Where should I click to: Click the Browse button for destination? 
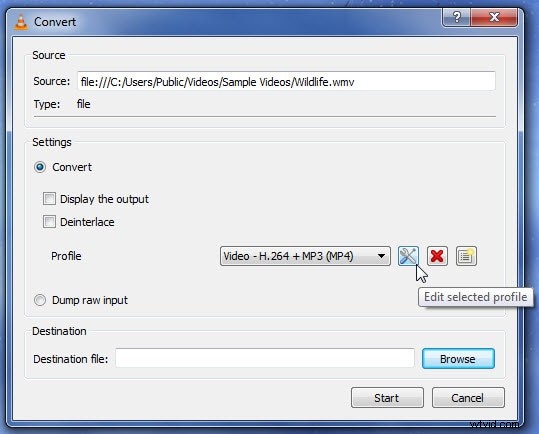[x=458, y=359]
